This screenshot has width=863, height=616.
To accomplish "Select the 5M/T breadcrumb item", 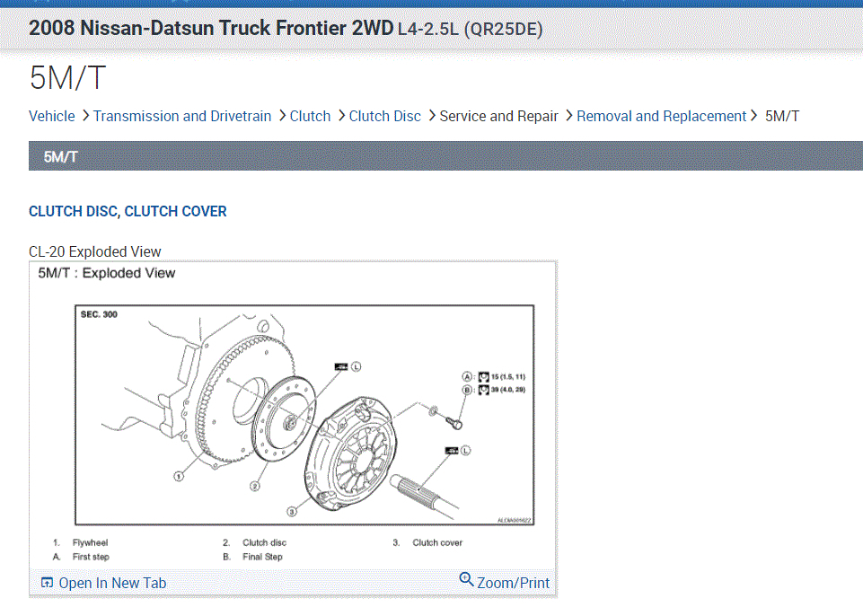I will 780,116.
